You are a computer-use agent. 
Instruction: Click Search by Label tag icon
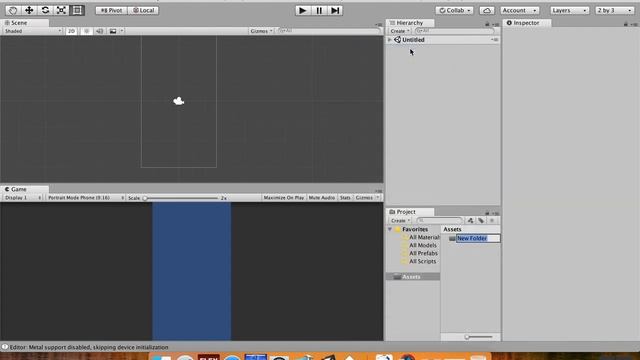tap(481, 220)
